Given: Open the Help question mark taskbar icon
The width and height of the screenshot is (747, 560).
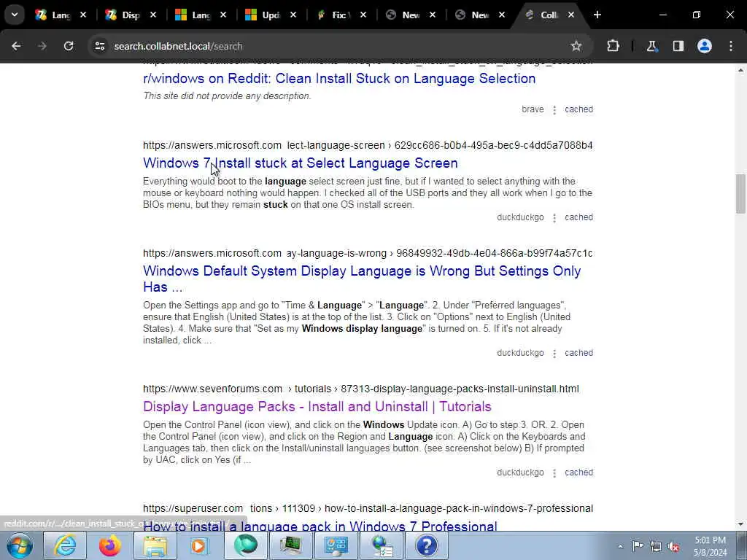Looking at the screenshot, I should (x=426, y=545).
